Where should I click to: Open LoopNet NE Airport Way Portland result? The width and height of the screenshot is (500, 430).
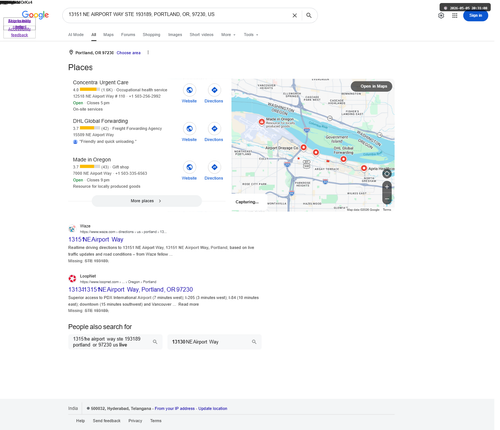click(131, 290)
